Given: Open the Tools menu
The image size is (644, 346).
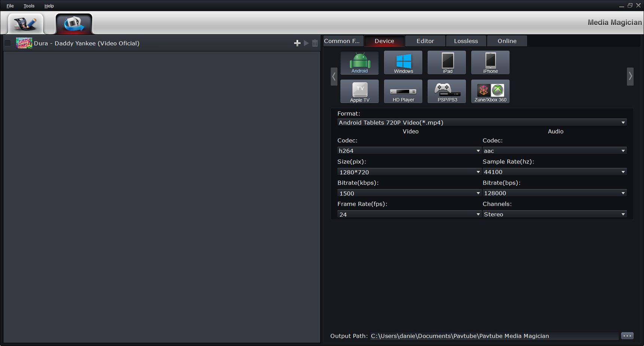Looking at the screenshot, I should tap(29, 6).
